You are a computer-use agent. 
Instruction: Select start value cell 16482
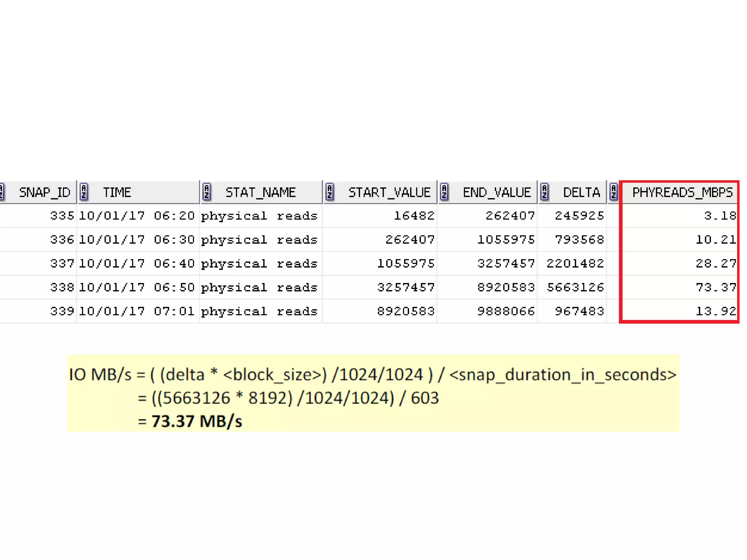(414, 216)
